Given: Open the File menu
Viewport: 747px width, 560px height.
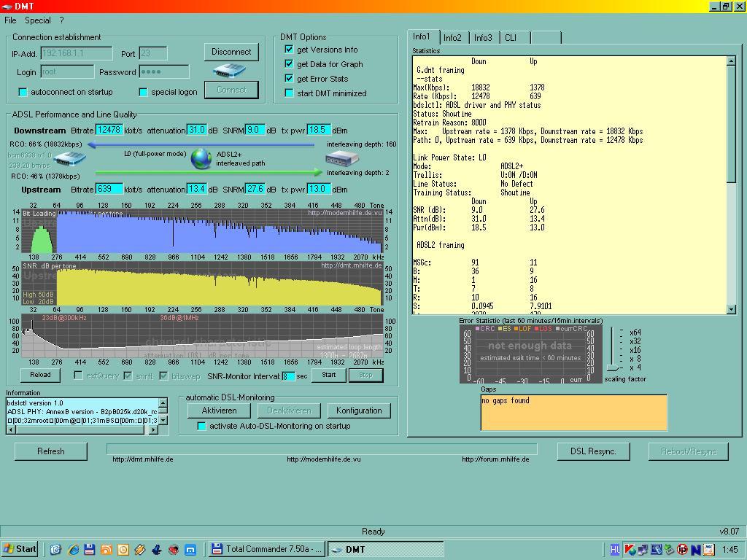Looking at the screenshot, I should (10, 20).
